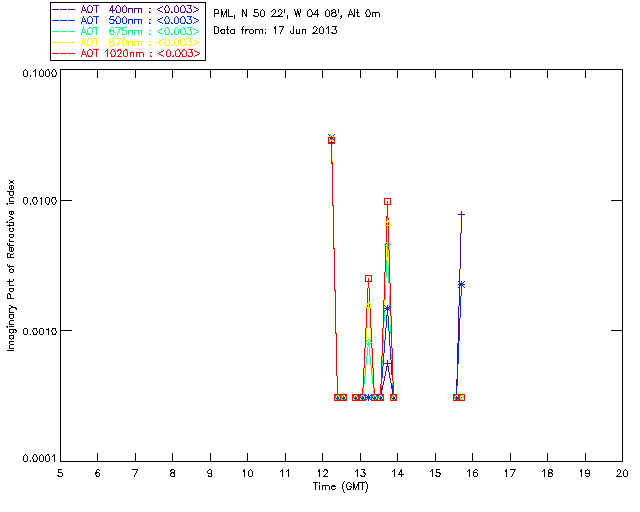
Task: Click the 0.0010 y-axis label
Action: [40, 331]
